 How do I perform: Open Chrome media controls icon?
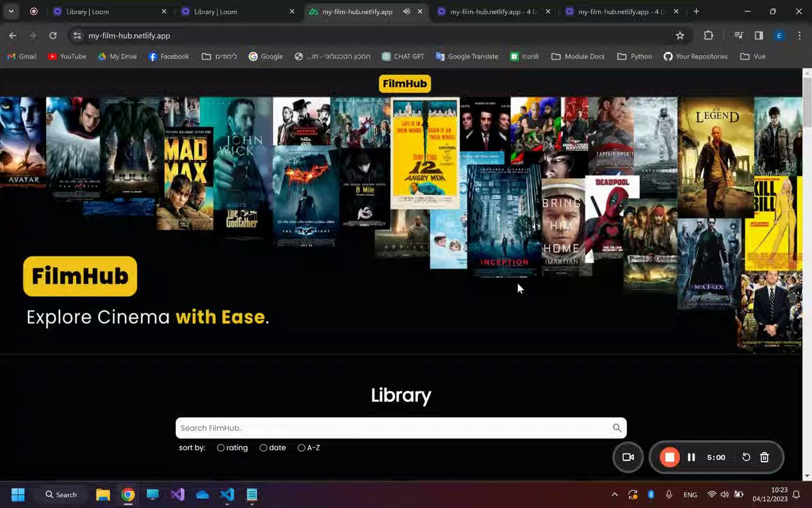click(x=738, y=36)
